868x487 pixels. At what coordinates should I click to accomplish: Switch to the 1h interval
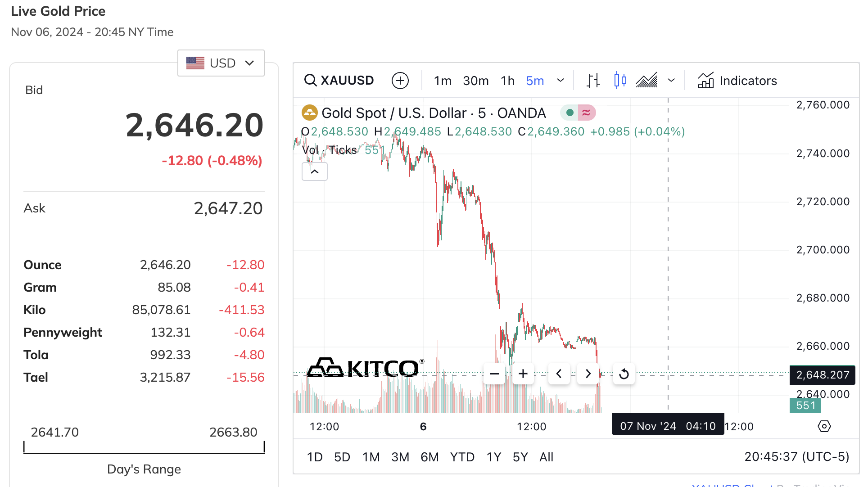[507, 81]
